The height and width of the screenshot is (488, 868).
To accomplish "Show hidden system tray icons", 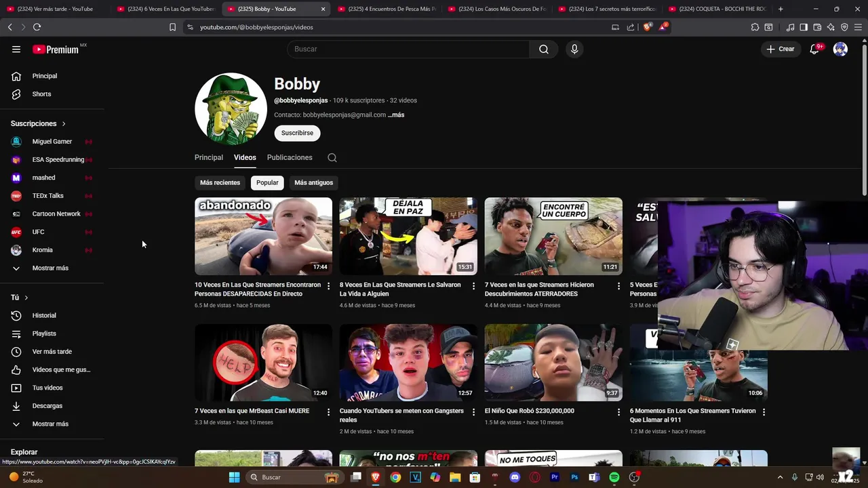I will (x=780, y=477).
